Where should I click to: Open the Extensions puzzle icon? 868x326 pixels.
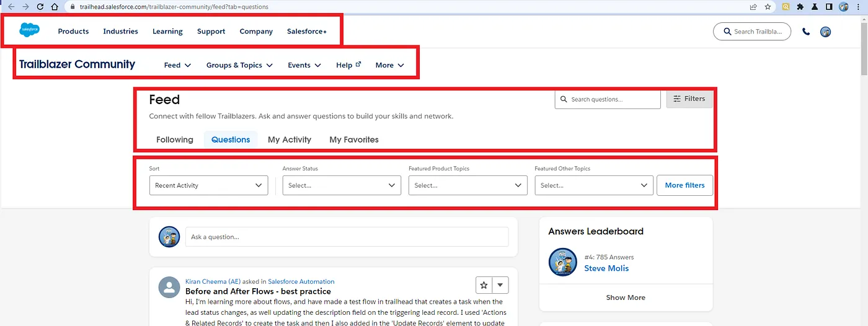coord(800,7)
